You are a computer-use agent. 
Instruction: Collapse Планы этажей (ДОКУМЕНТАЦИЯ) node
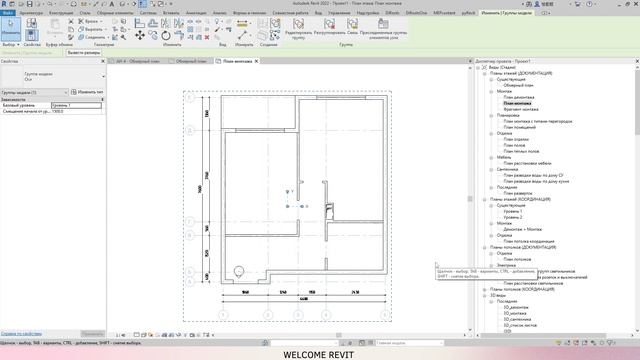point(485,73)
